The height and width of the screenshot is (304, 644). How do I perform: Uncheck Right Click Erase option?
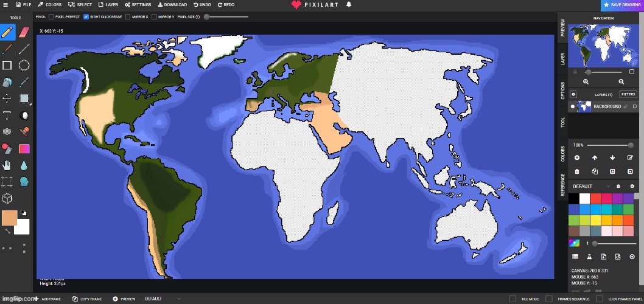coord(86,17)
